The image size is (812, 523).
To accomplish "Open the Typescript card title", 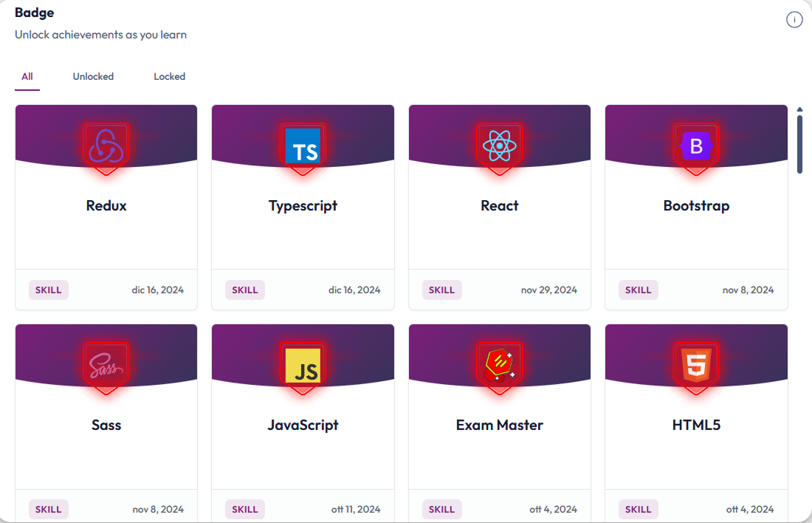I will pyautogui.click(x=303, y=206).
